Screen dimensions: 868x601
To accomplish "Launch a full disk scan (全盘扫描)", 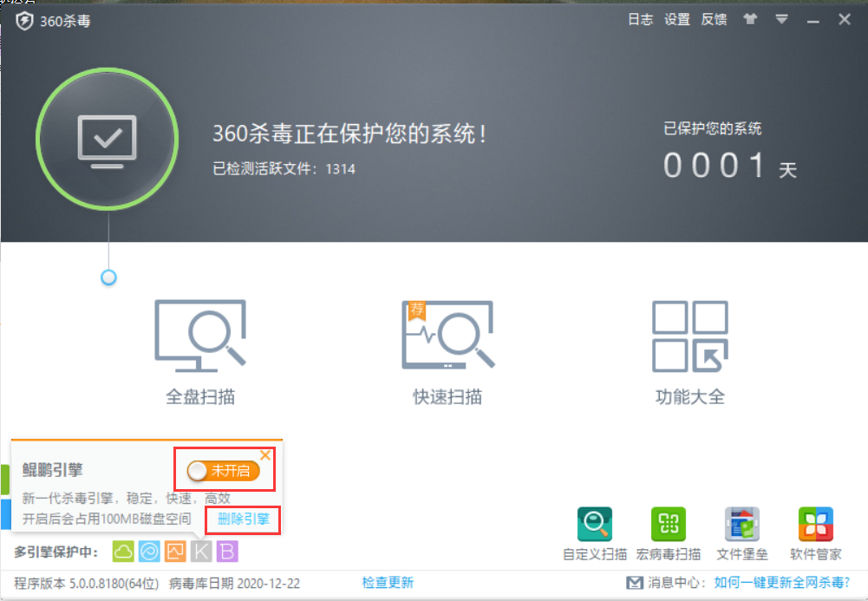I will click(x=200, y=347).
